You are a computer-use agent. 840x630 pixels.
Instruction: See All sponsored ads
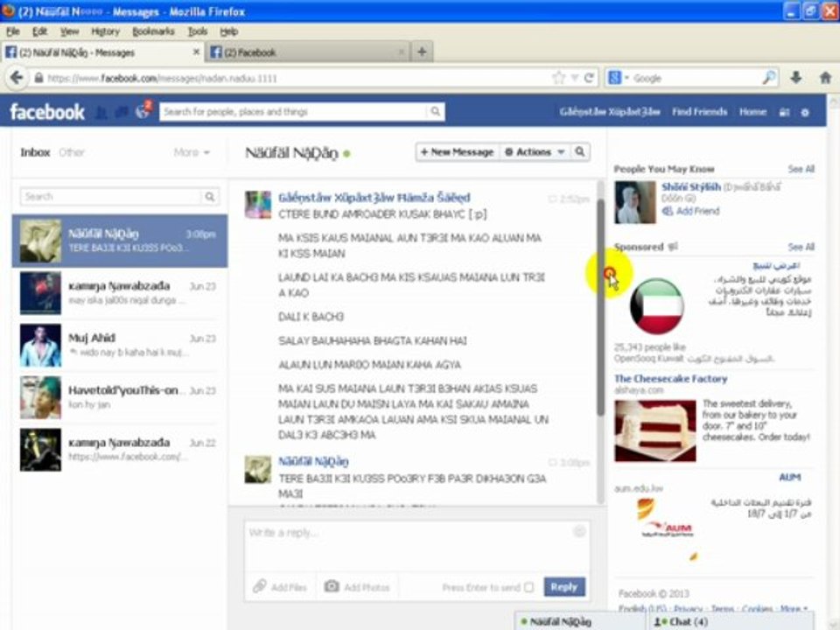(801, 247)
